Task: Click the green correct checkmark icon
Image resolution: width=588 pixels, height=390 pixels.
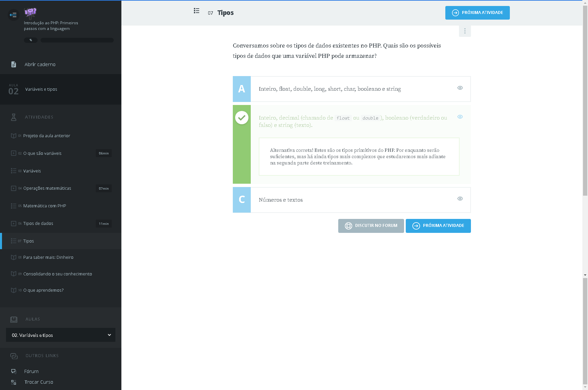Action: [x=242, y=118]
